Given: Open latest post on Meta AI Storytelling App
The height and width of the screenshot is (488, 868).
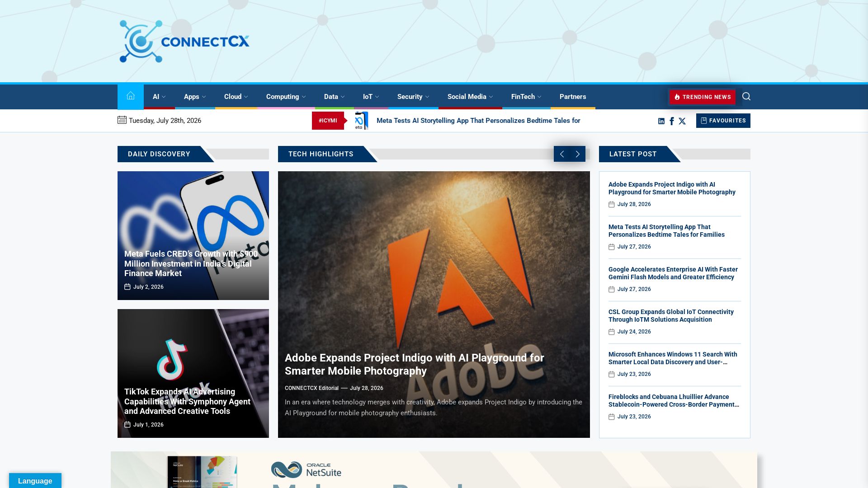Looking at the screenshot, I should coord(666,231).
